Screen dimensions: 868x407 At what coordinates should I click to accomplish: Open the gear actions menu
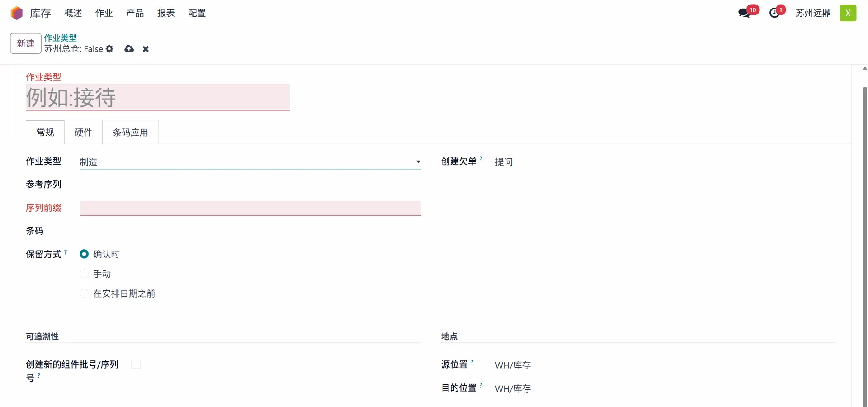[109, 49]
